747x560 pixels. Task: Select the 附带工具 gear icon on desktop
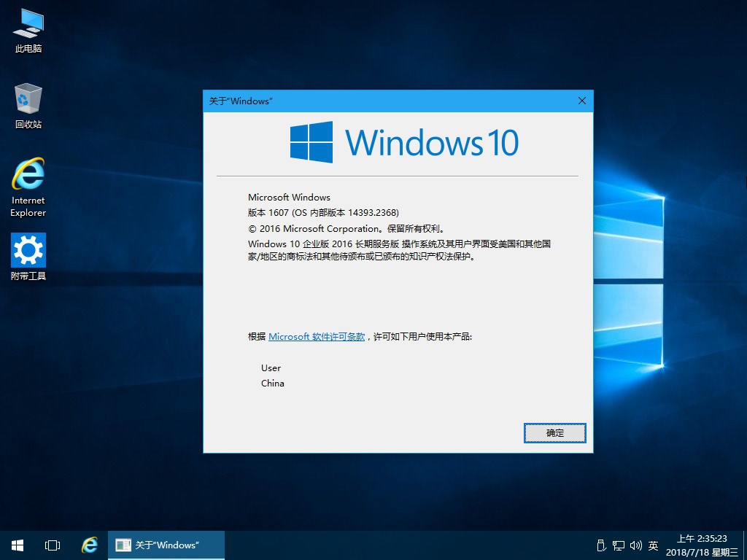pos(28,257)
